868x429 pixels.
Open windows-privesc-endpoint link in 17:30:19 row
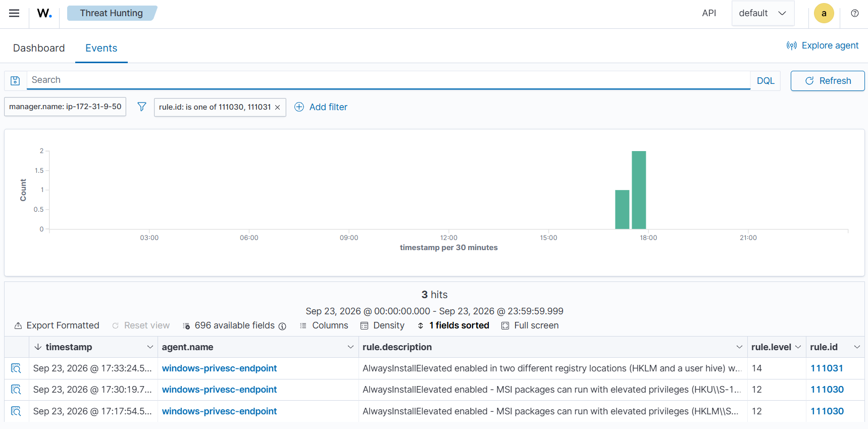(x=219, y=390)
